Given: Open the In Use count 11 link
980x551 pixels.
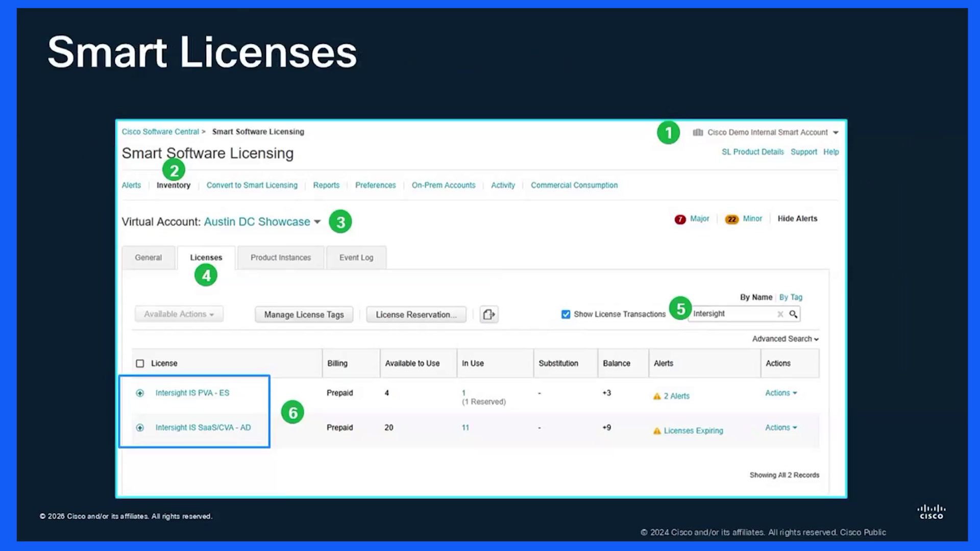Looking at the screenshot, I should [x=465, y=428].
